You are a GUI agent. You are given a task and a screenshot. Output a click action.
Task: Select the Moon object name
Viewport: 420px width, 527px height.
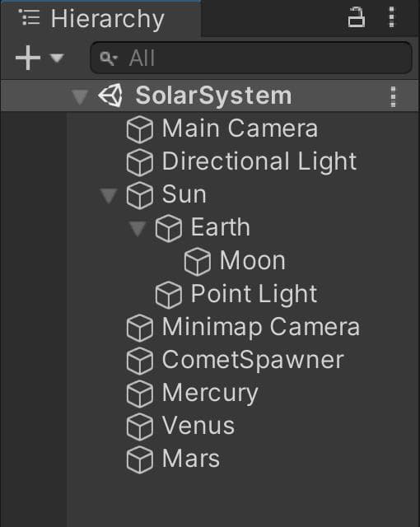(x=252, y=260)
